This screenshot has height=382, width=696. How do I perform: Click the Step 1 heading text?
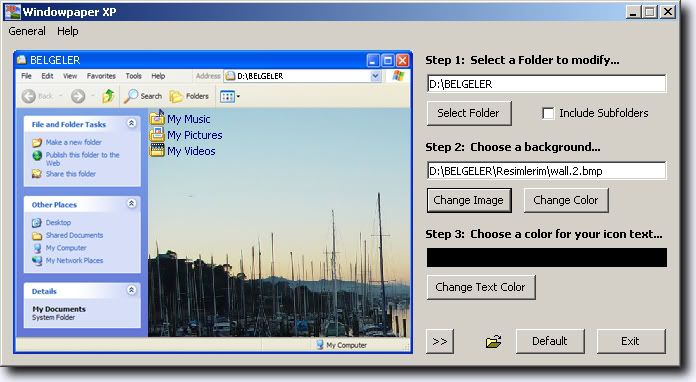[x=522, y=60]
